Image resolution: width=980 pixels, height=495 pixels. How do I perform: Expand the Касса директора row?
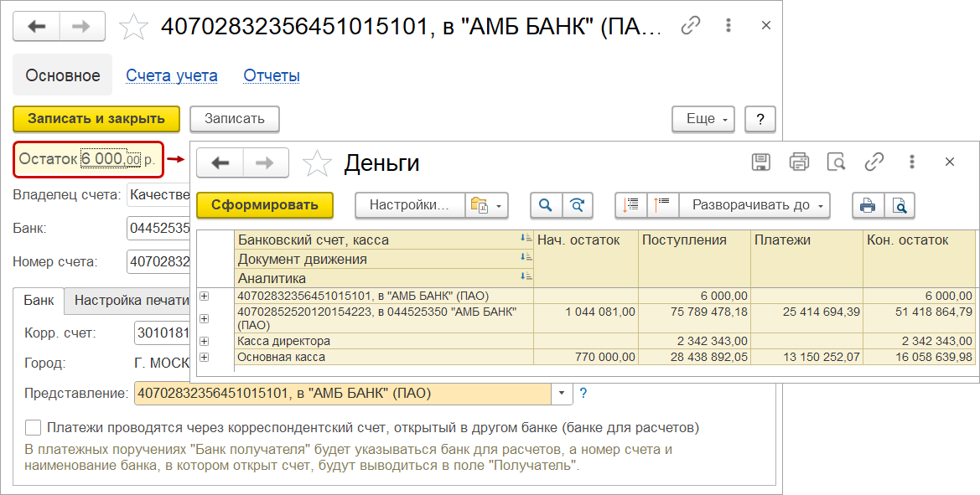click(x=204, y=342)
